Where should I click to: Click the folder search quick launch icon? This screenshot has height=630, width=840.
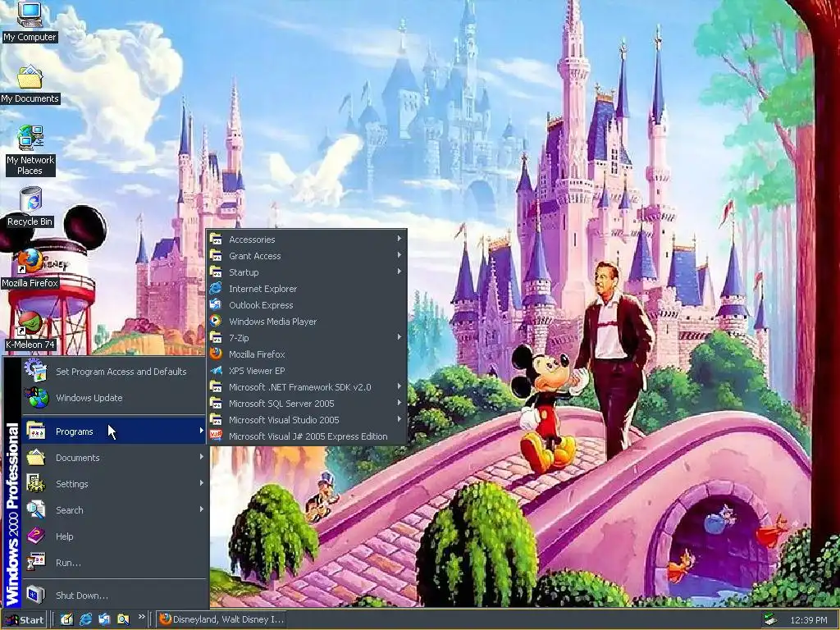123,619
